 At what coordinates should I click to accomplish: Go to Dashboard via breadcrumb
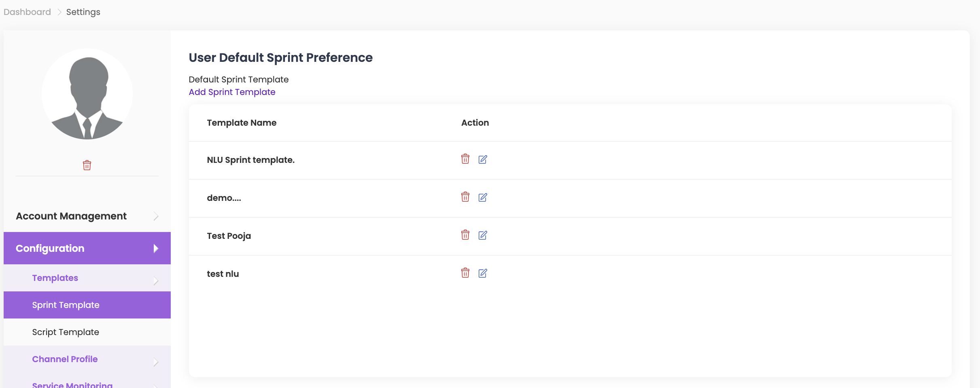(x=27, y=12)
